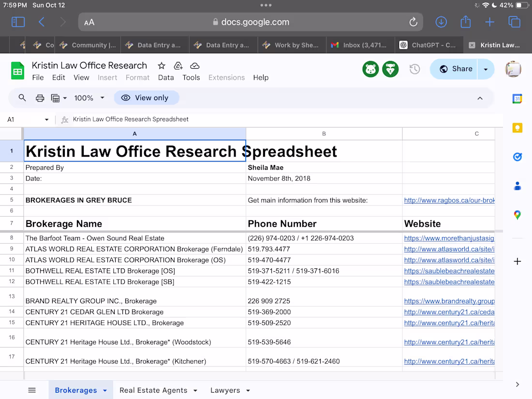Search the spreadsheet using the magnifying glass icon
532x399 pixels.
pyautogui.click(x=22, y=98)
